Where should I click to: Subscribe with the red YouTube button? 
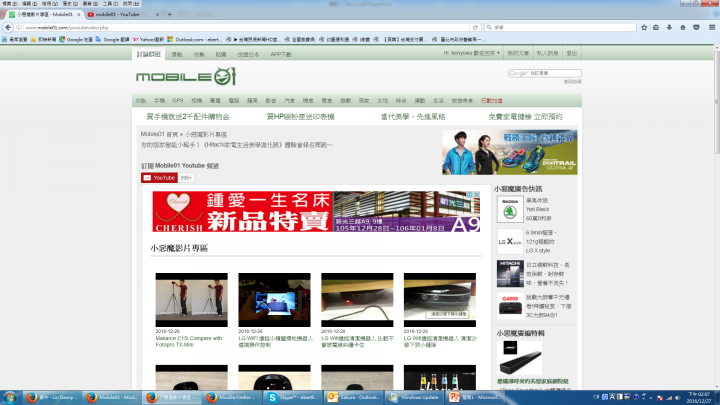[x=159, y=178]
